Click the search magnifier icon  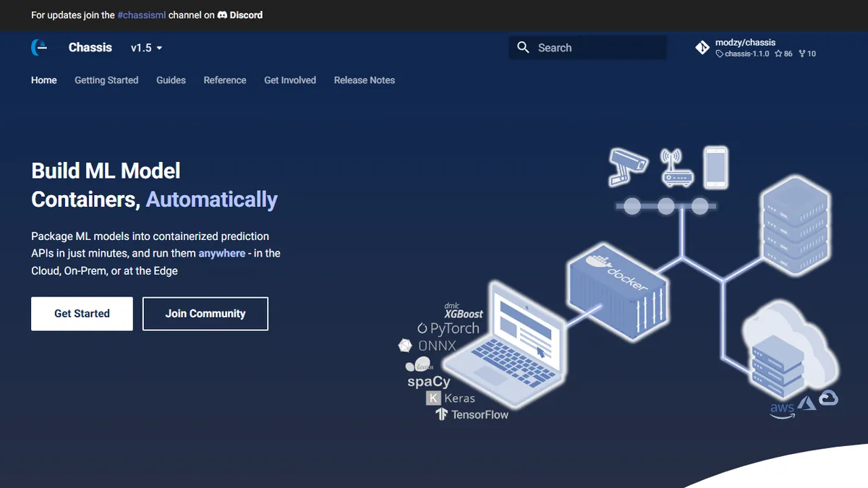pos(523,48)
